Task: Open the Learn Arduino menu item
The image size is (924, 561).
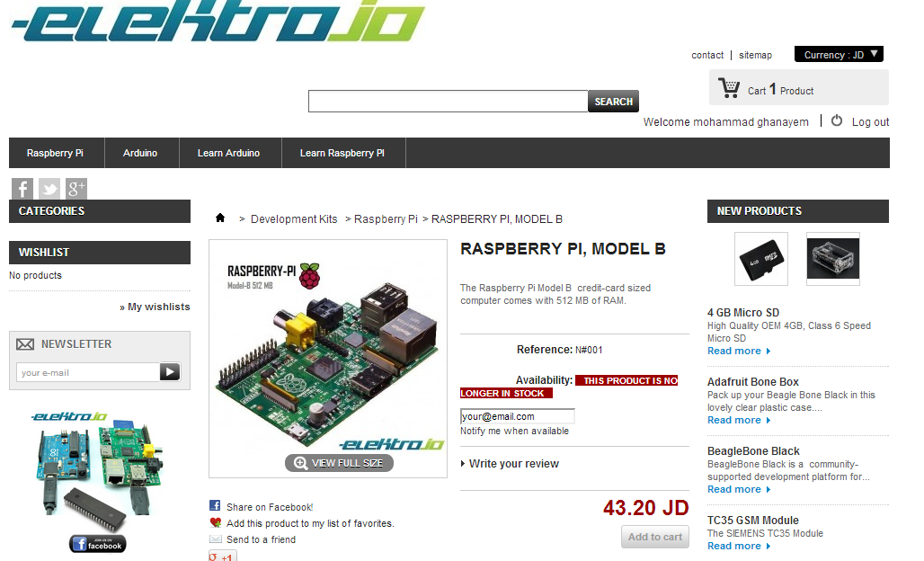Action: (x=228, y=153)
